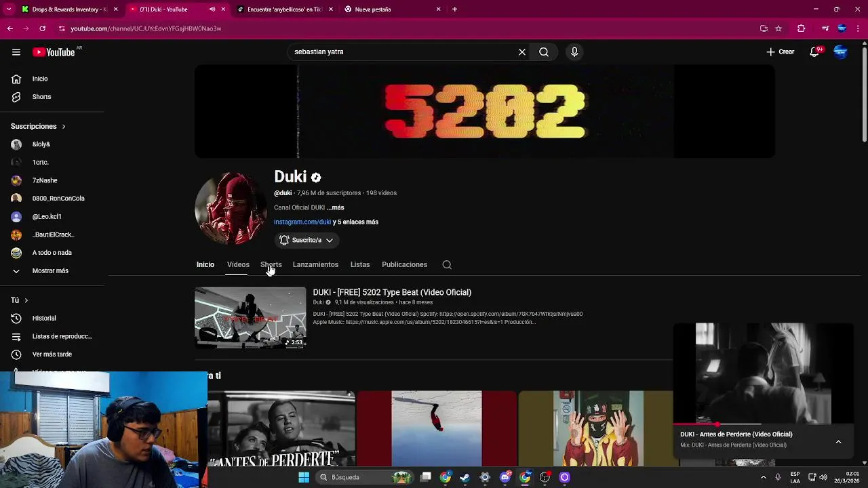This screenshot has height=488, width=868.
Task: Open the browser media control icon
Action: (825, 28)
